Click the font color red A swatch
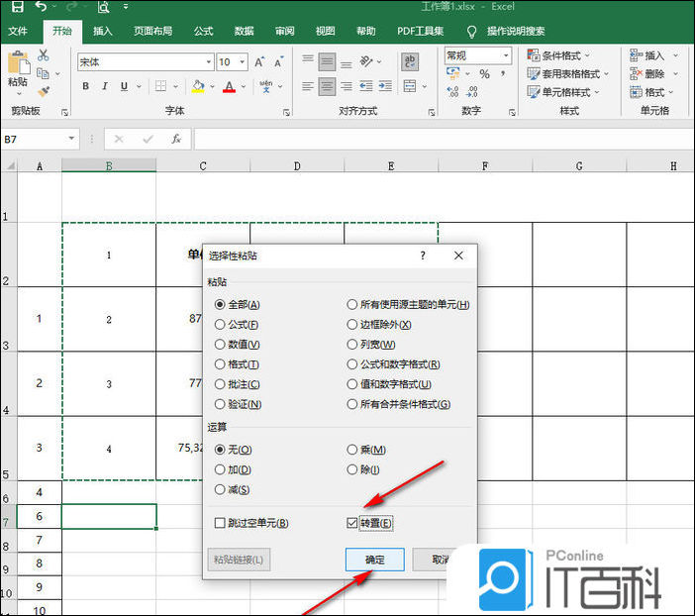 click(230, 87)
